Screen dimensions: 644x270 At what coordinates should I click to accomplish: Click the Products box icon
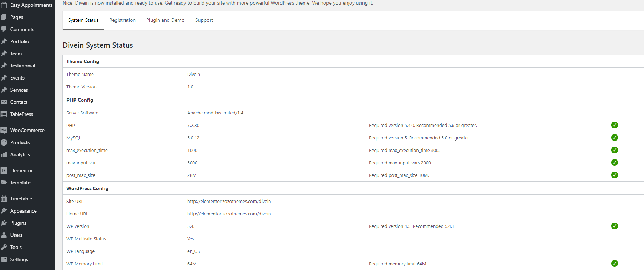coord(4,142)
